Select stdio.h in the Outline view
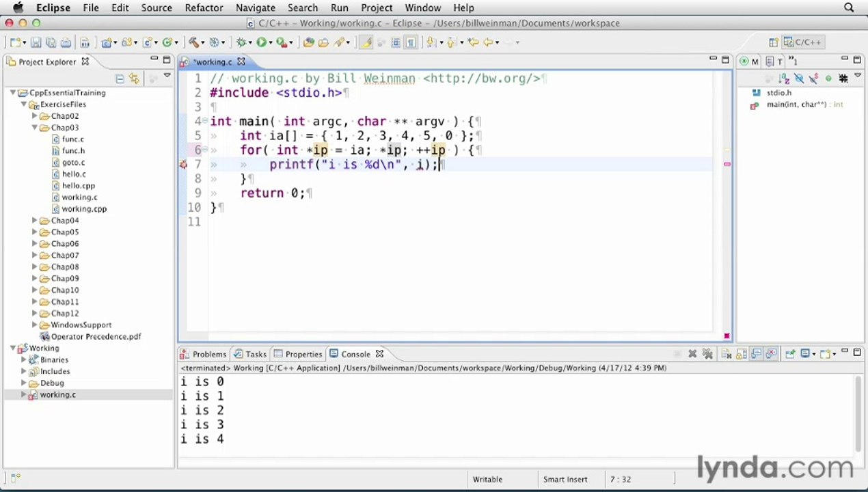868x492 pixels. [772, 93]
